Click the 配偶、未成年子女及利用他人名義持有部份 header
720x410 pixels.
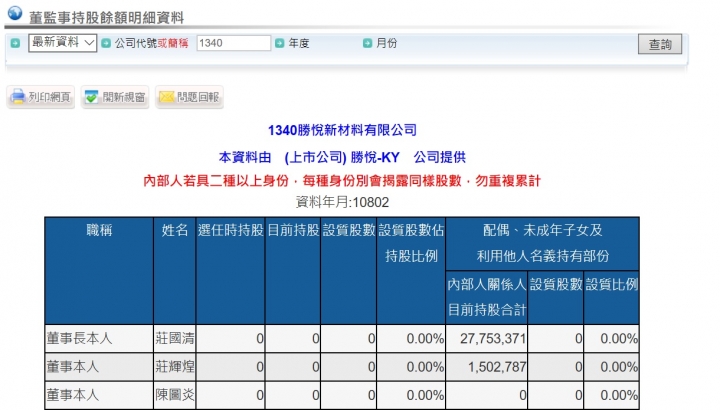(x=542, y=243)
